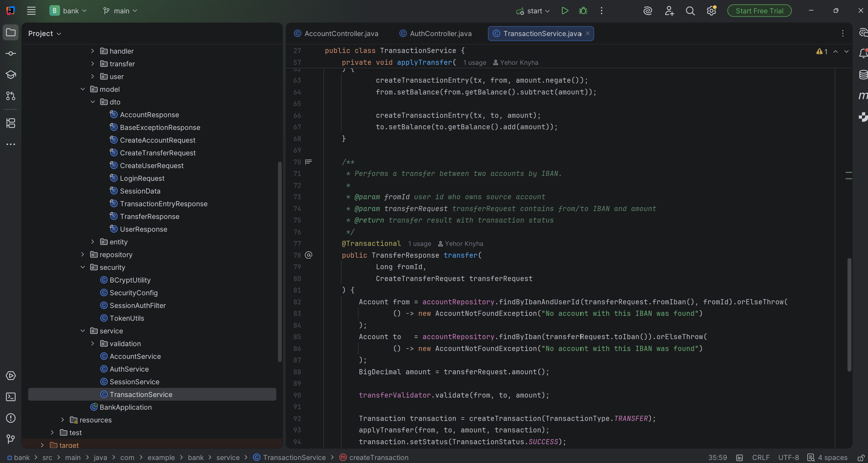Open the Git tool window
The width and height of the screenshot is (868, 463).
click(x=11, y=439)
